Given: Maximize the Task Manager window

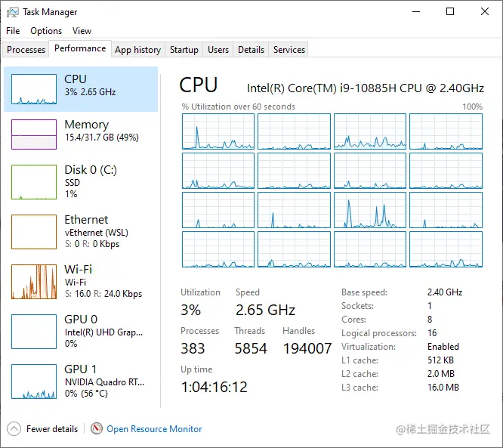Looking at the screenshot, I should coord(450,12).
